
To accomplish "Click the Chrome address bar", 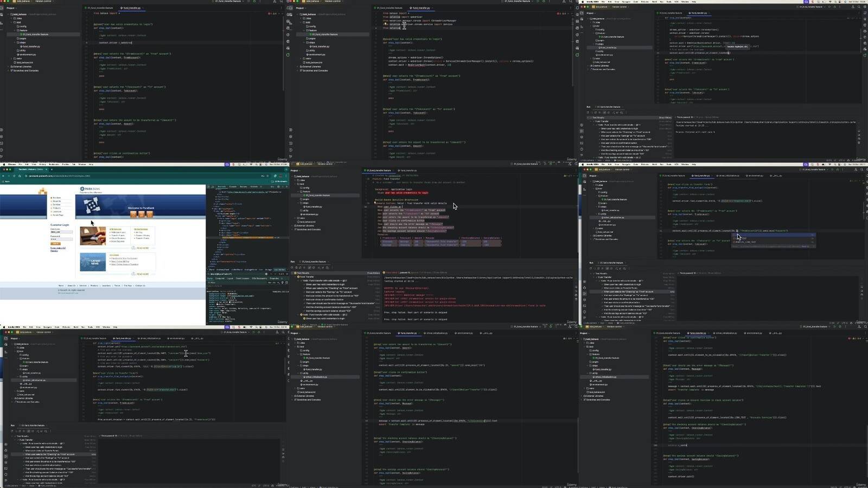I will point(146,176).
